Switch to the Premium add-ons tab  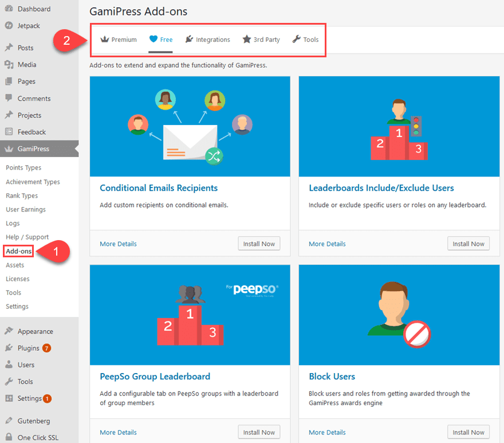[x=118, y=40]
